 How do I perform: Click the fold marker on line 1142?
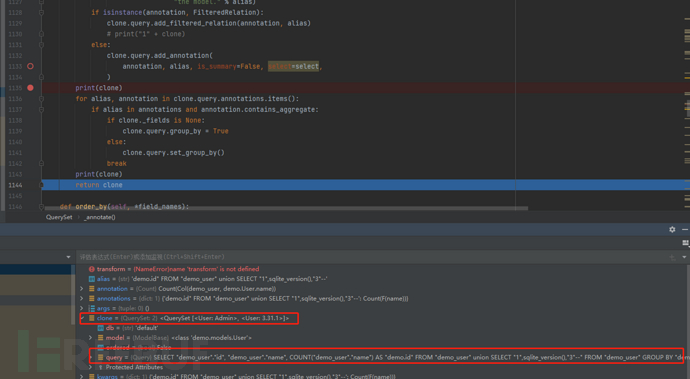41,163
